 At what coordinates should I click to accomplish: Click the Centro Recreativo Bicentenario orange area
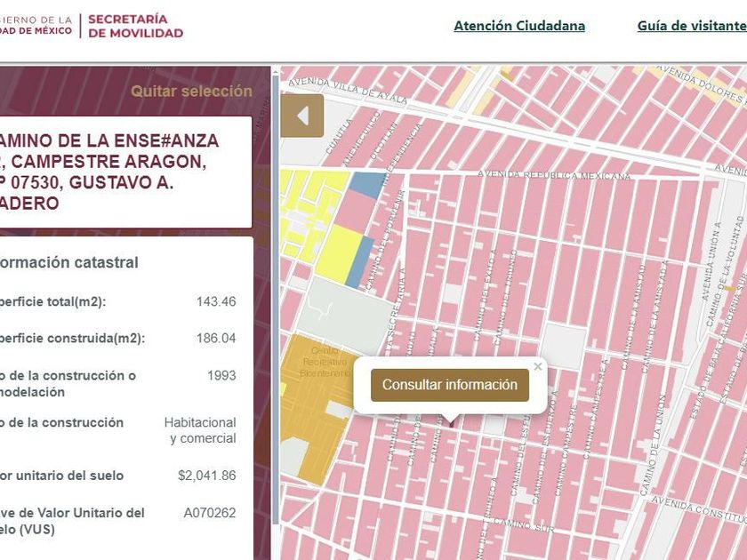tap(317, 410)
